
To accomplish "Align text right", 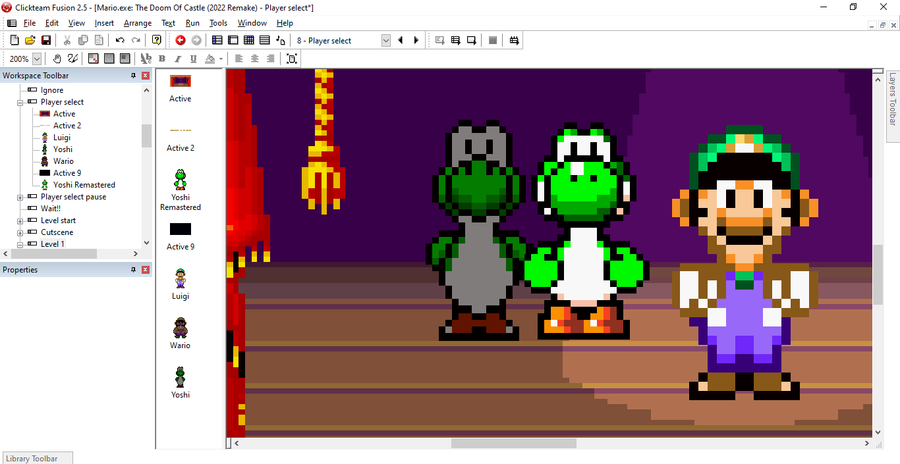I will [x=271, y=59].
